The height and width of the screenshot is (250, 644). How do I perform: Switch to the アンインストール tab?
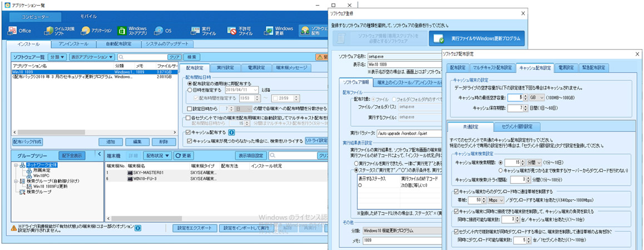[73, 44]
